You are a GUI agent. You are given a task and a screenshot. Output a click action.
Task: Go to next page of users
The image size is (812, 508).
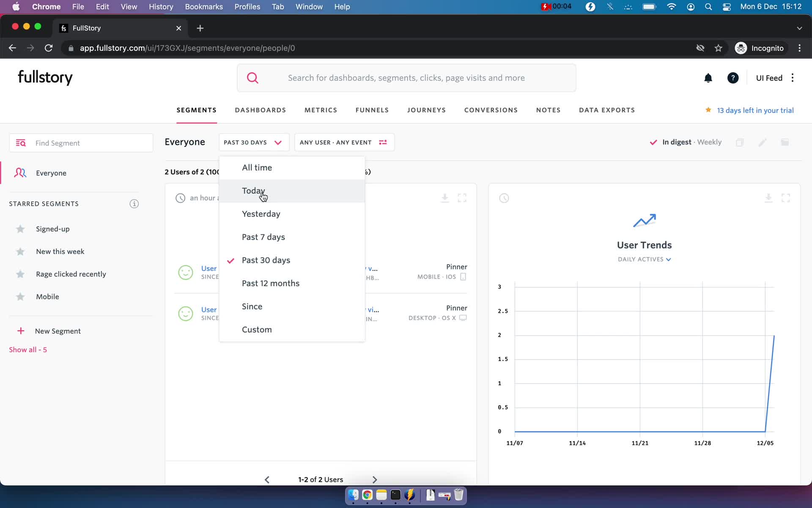click(374, 480)
